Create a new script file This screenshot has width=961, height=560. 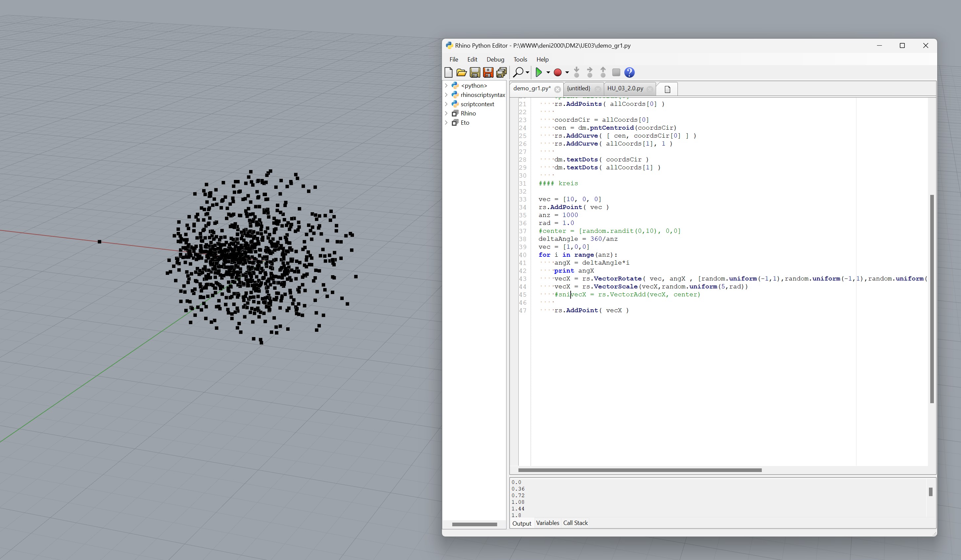click(449, 72)
